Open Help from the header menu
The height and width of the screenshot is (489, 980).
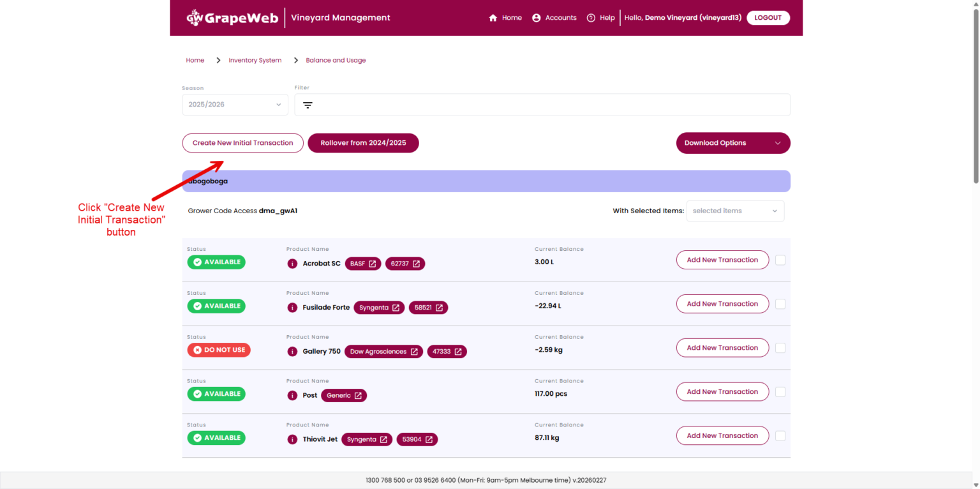pos(600,18)
